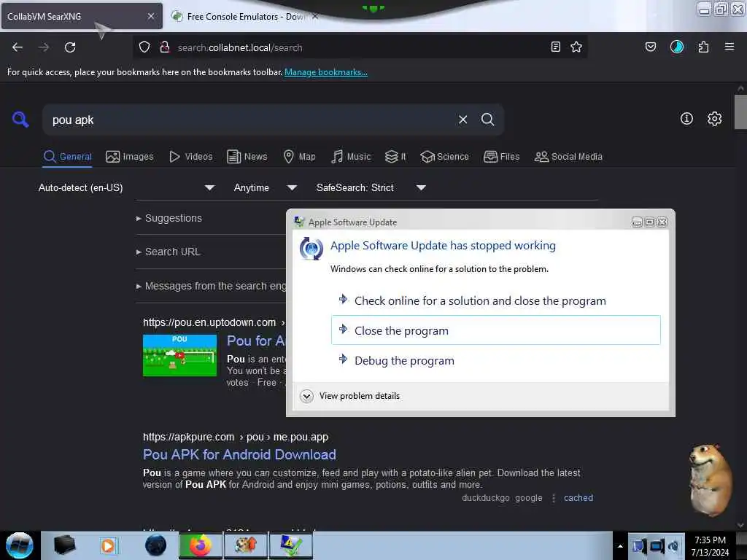Open Firefox from the taskbar
The width and height of the screenshot is (747, 560).
[x=200, y=545]
